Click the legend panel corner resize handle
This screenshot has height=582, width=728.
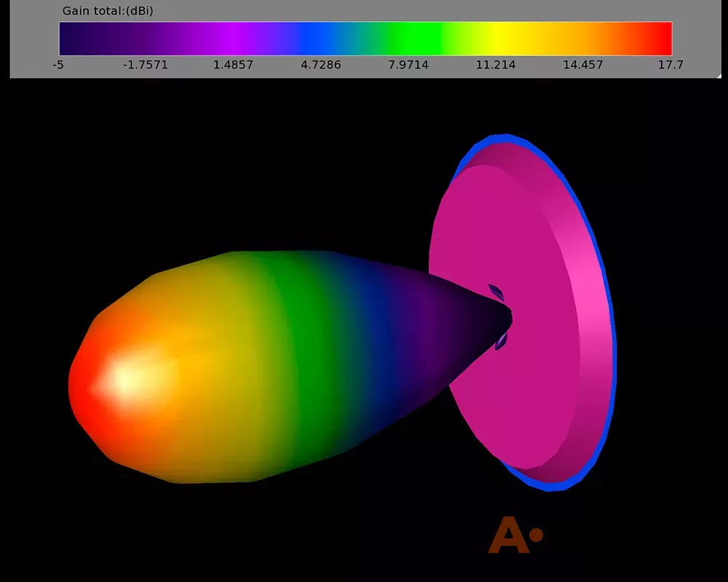coord(719,75)
